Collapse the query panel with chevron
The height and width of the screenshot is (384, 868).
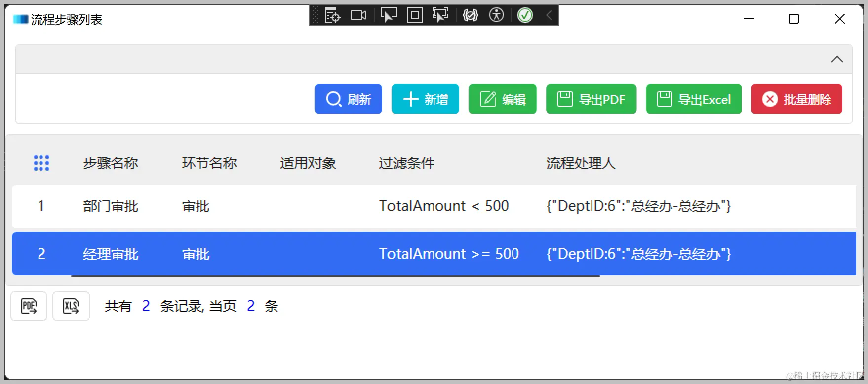click(837, 60)
